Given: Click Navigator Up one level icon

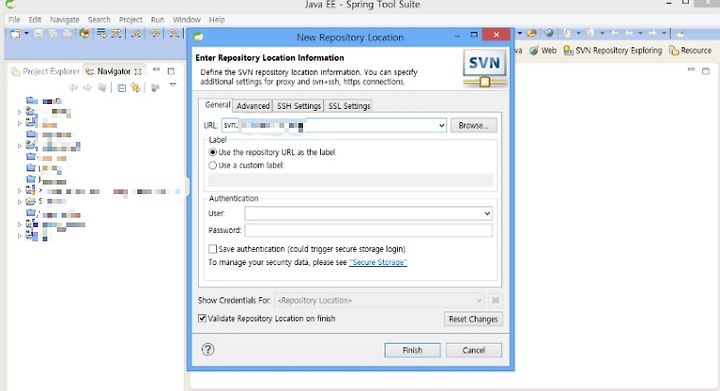Looking at the screenshot, I should click(x=102, y=87).
